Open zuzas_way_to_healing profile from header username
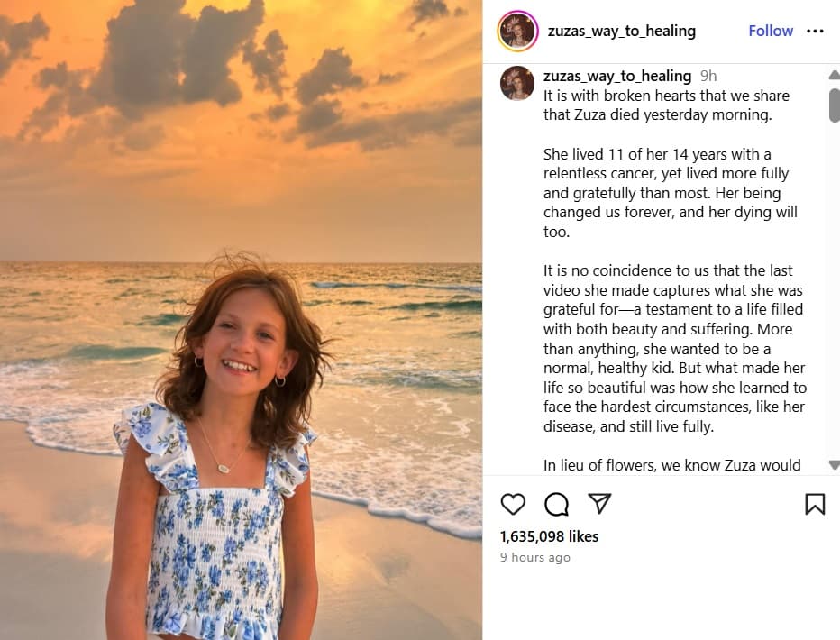Screen dimensions: 840x640 [x=622, y=31]
